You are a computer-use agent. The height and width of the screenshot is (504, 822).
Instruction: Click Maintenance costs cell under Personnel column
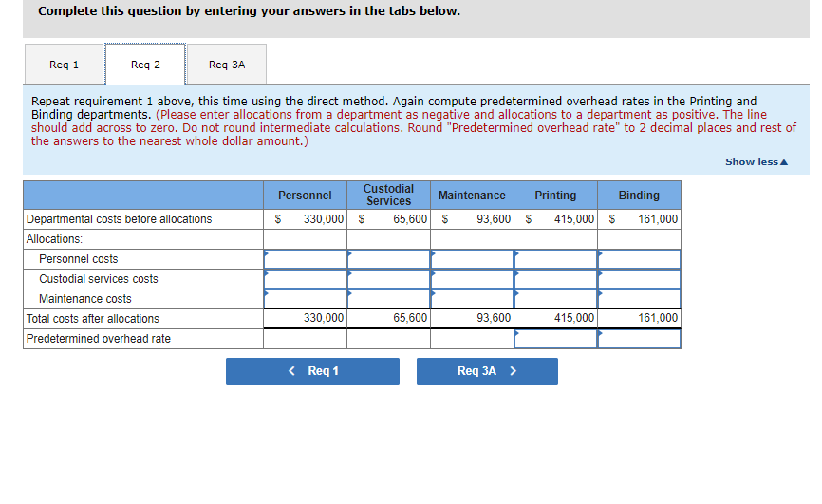(x=305, y=299)
